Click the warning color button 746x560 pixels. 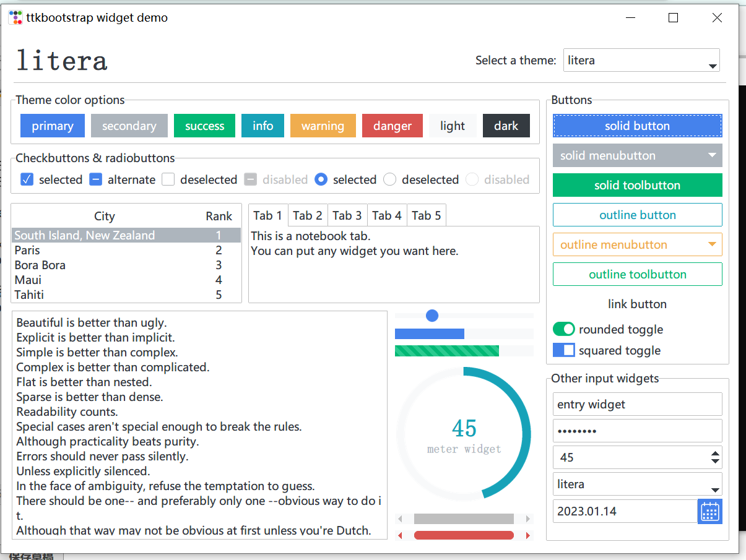[323, 126]
